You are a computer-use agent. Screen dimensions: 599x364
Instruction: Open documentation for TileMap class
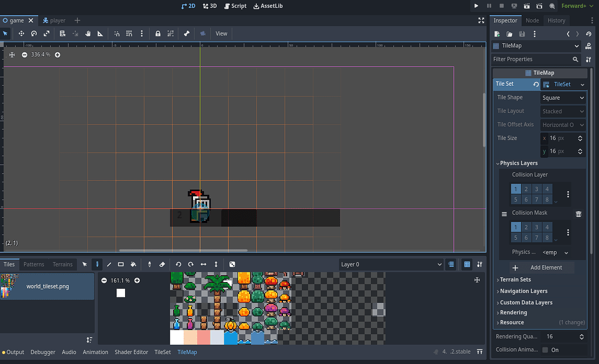click(x=588, y=46)
